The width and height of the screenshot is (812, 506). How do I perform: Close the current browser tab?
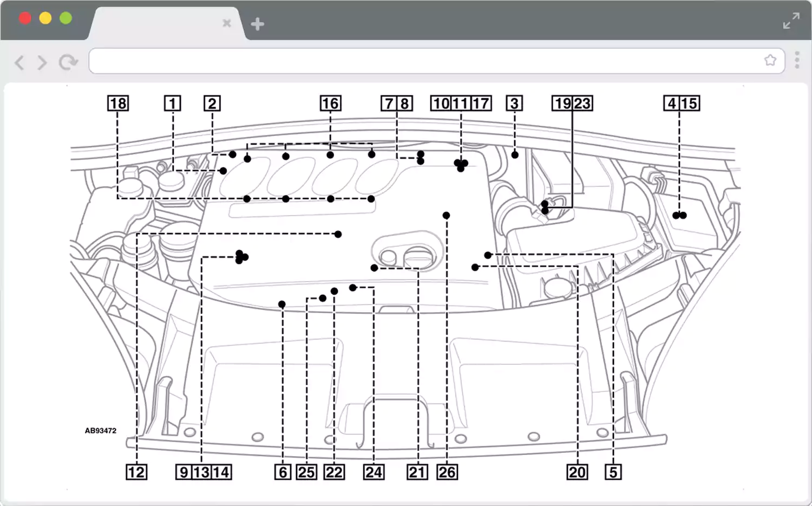tap(227, 23)
